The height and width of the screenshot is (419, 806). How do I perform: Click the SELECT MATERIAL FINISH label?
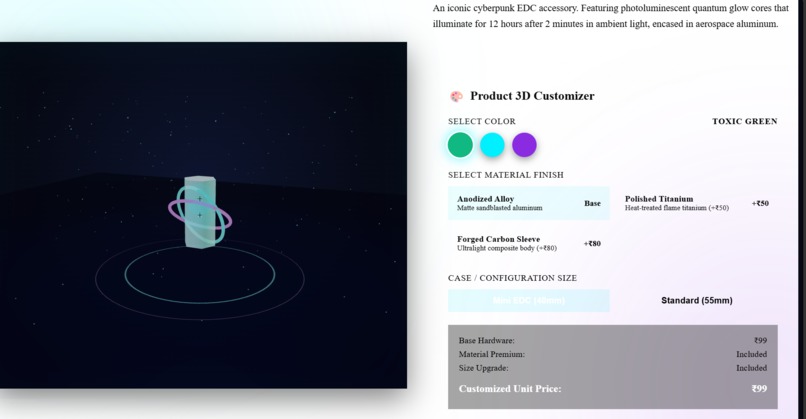click(x=505, y=175)
